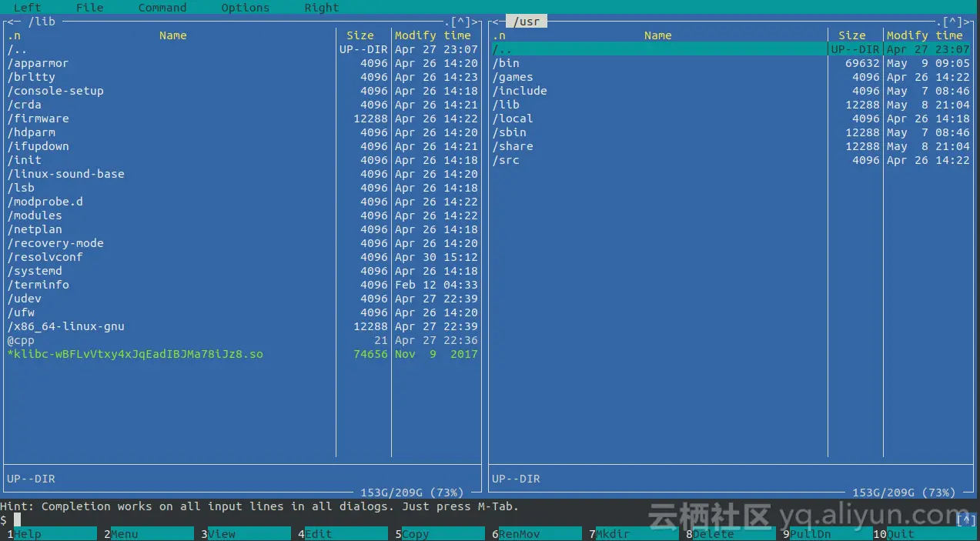Select the /games directory in /usr panel
The width and height of the screenshot is (980, 541).
coord(731,77)
